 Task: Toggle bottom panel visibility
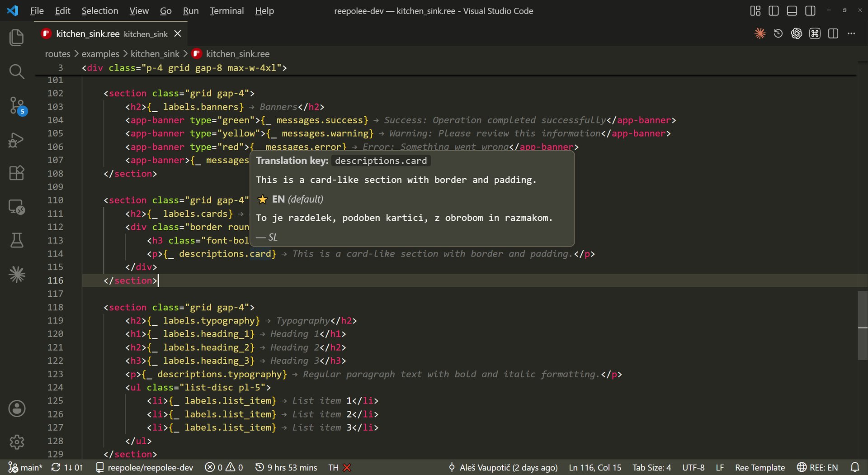point(792,11)
